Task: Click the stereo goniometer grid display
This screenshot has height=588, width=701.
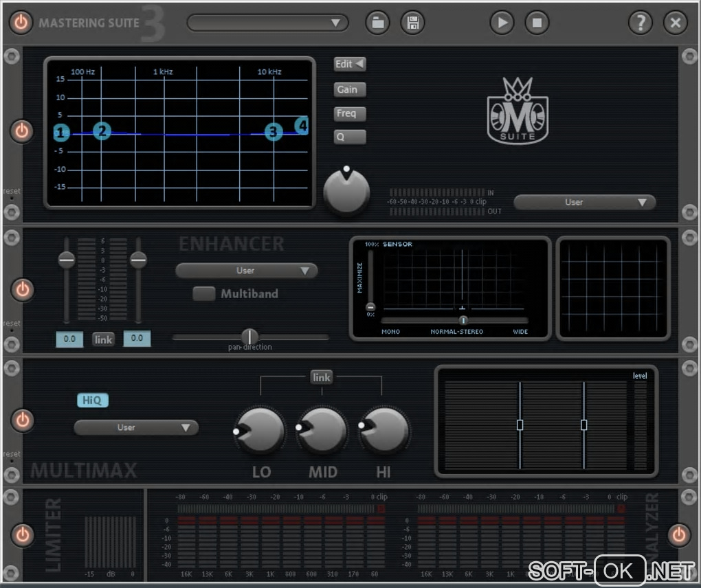Action: 612,289
